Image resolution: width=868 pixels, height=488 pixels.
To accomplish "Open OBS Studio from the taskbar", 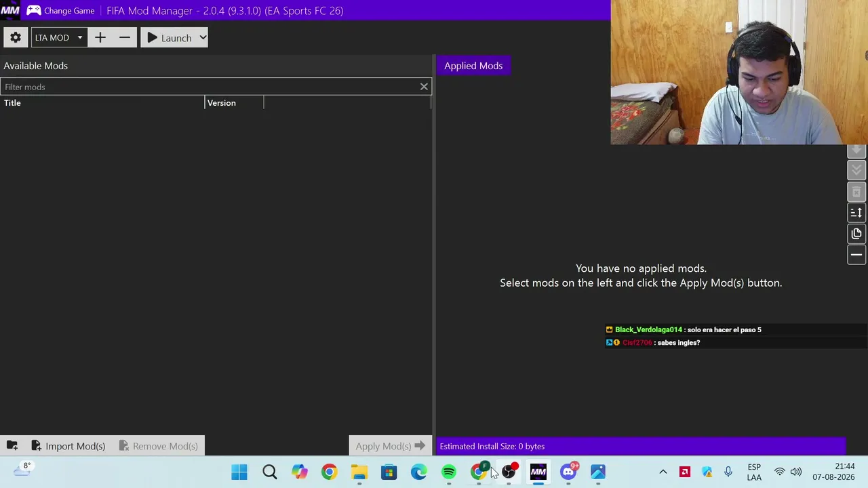I will 509,472.
